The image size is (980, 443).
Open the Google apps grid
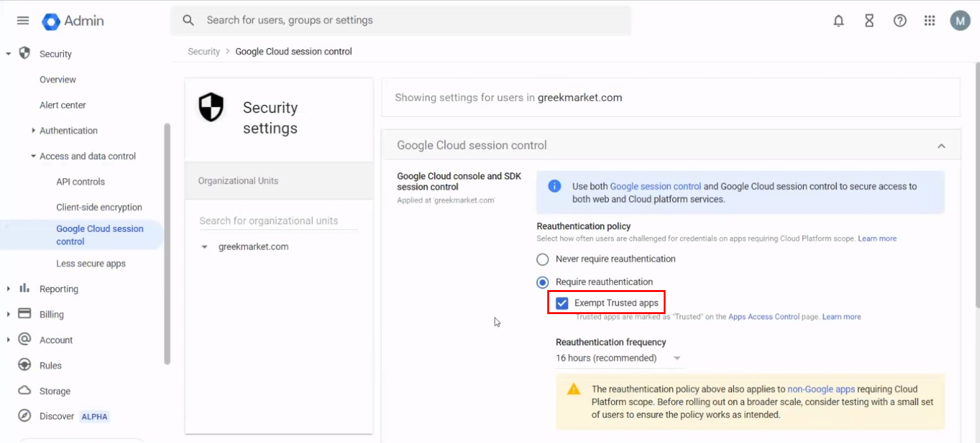(929, 21)
